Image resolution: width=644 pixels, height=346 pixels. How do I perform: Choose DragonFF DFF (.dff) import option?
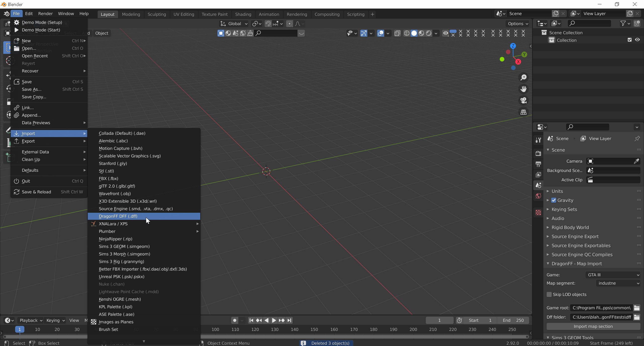pyautogui.click(x=118, y=216)
